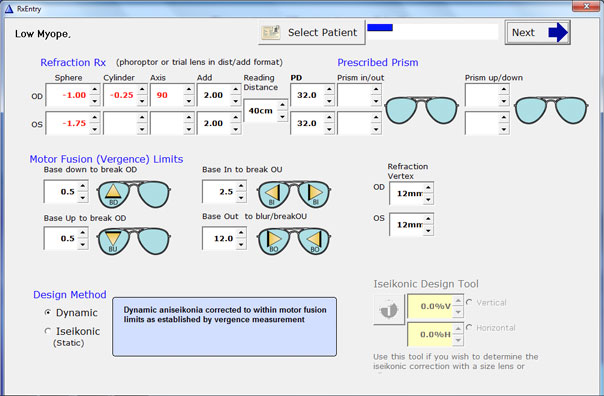Decrease the 0.0%H horizontal magnification value
Viewport: 604px width, 396px height.
click(458, 340)
